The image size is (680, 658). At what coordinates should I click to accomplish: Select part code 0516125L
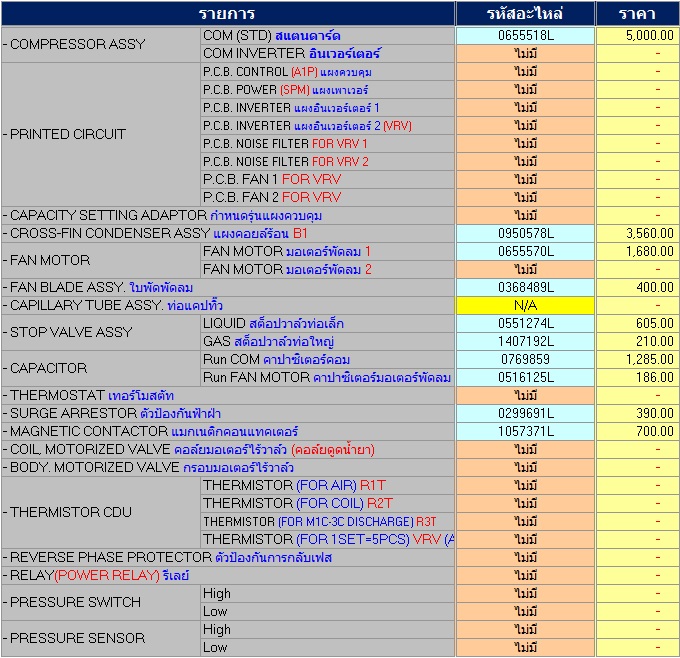(x=525, y=378)
